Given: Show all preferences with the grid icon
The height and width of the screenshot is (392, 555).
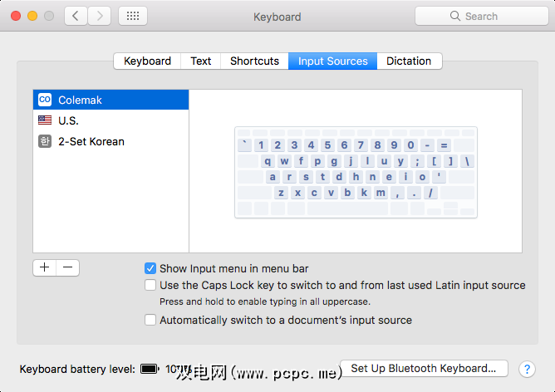Looking at the screenshot, I should [133, 16].
